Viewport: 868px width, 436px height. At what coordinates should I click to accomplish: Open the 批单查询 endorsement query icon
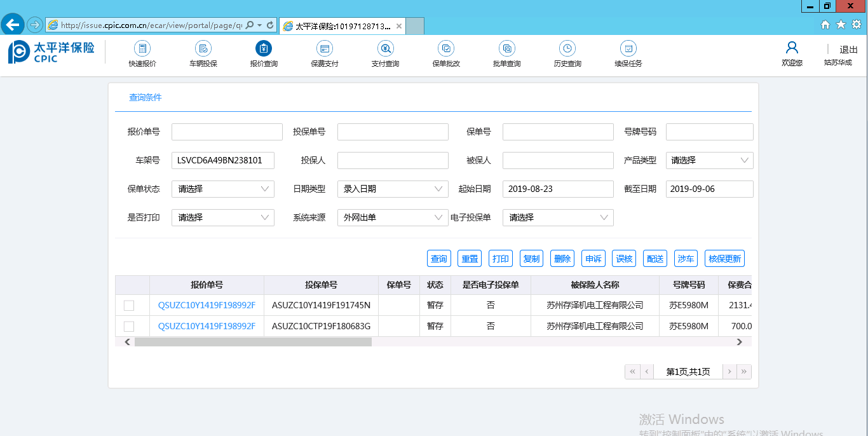tap(506, 49)
